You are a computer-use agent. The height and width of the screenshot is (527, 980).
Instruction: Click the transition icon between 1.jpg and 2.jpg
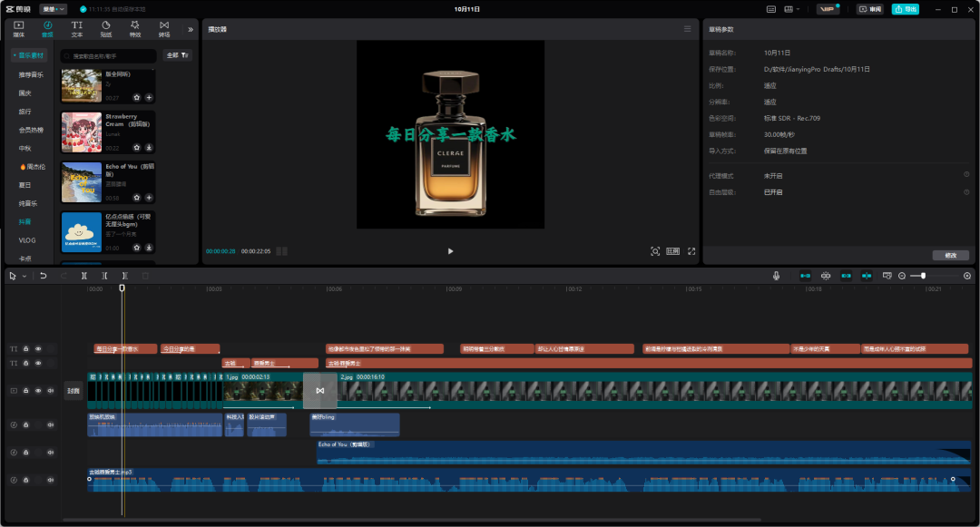319,391
